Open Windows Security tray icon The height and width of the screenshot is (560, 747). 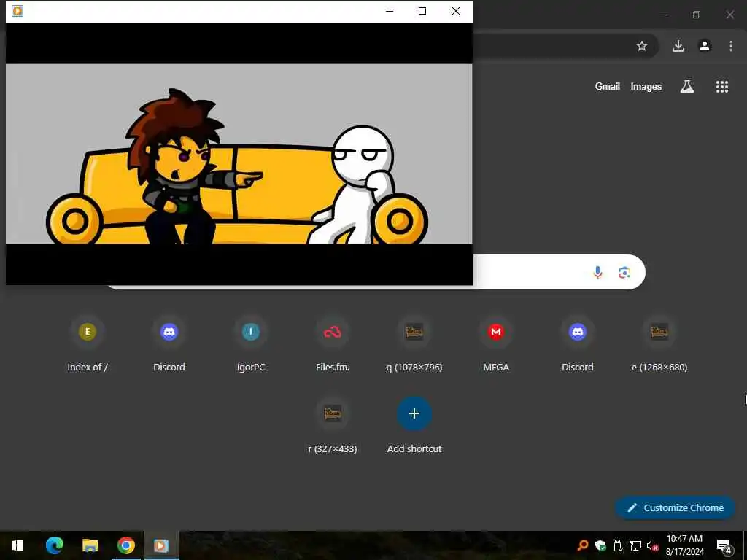(600, 545)
